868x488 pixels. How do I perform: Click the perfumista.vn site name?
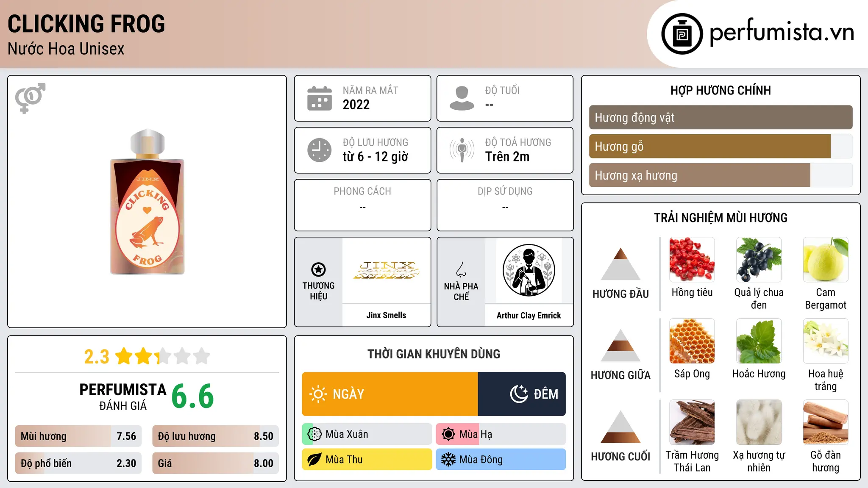coord(782,32)
